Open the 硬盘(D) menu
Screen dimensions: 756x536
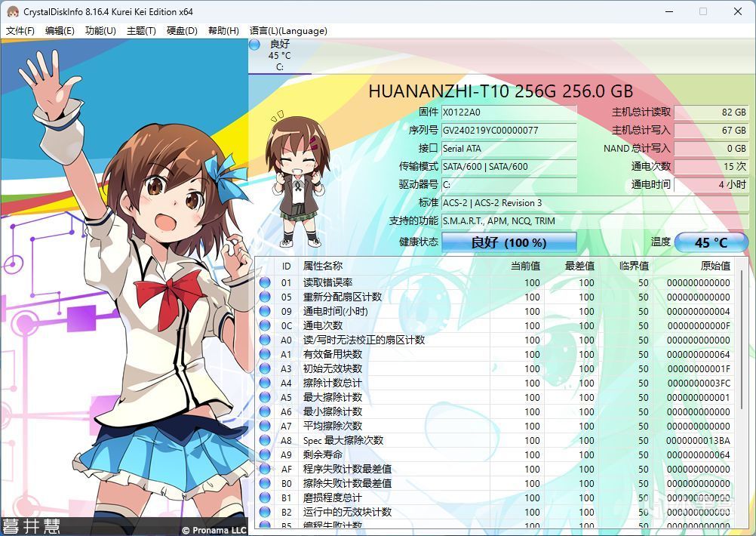[x=182, y=31]
